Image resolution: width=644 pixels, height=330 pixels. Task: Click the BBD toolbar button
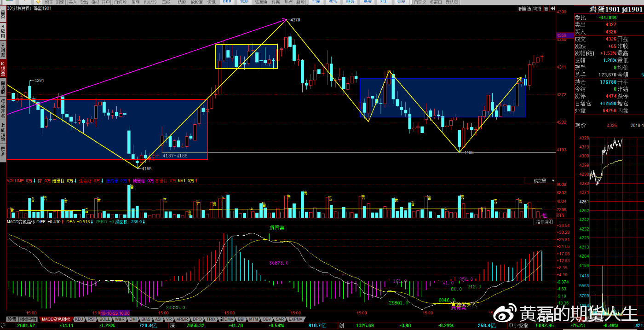[x=227, y=2]
